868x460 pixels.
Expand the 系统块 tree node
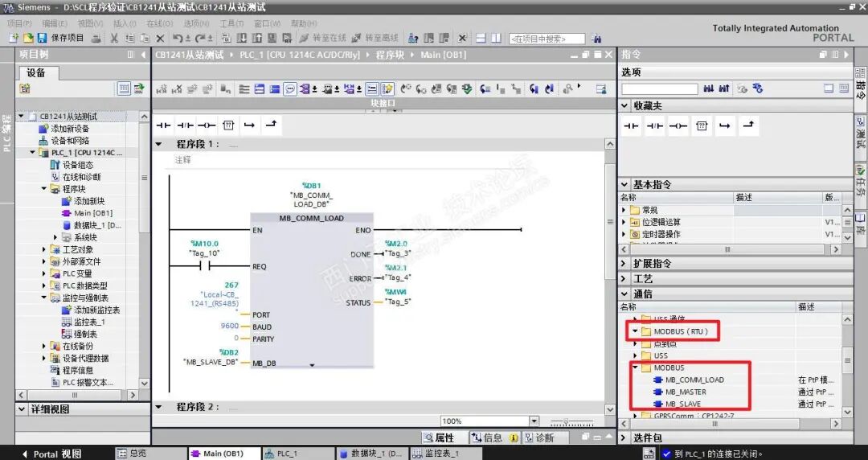tap(55, 237)
